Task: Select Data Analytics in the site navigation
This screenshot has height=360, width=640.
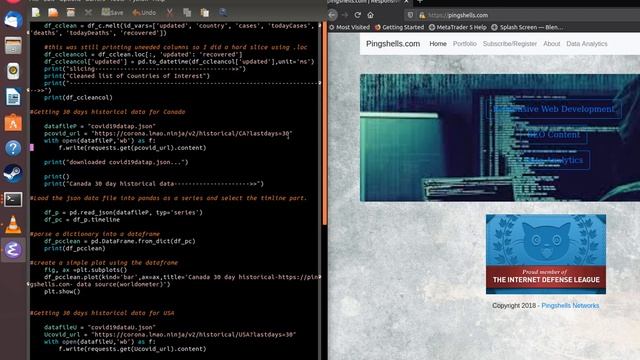Action: (587, 44)
